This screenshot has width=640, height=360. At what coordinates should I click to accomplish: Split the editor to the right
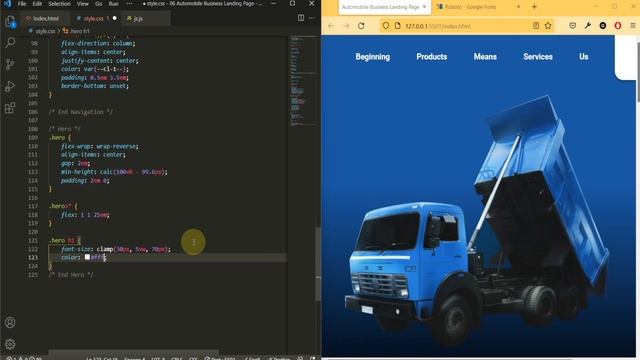coord(301,18)
